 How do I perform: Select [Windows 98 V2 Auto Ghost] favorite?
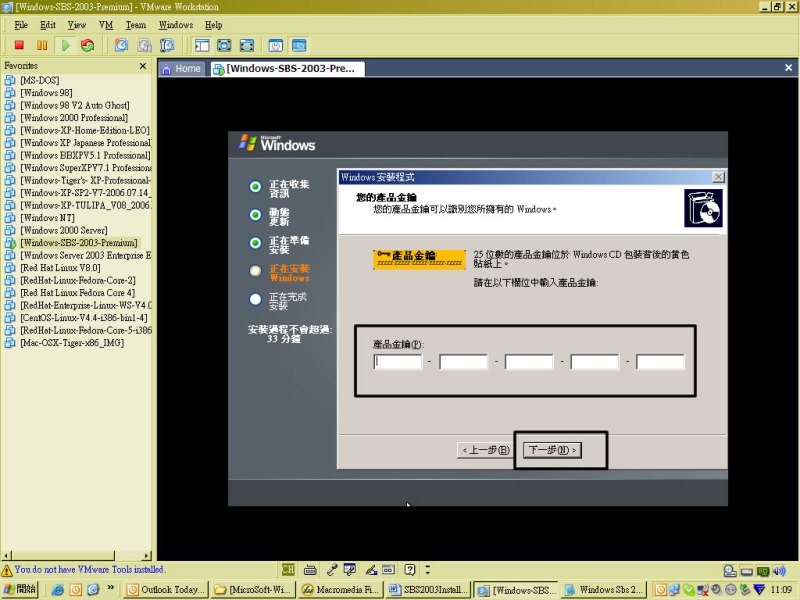pyautogui.click(x=74, y=105)
